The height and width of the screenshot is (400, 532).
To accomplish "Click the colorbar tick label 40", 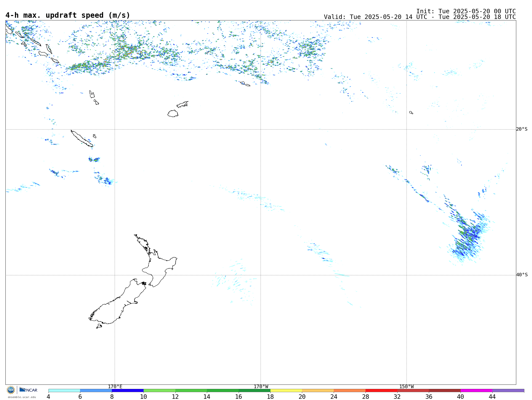I will tap(461, 397).
